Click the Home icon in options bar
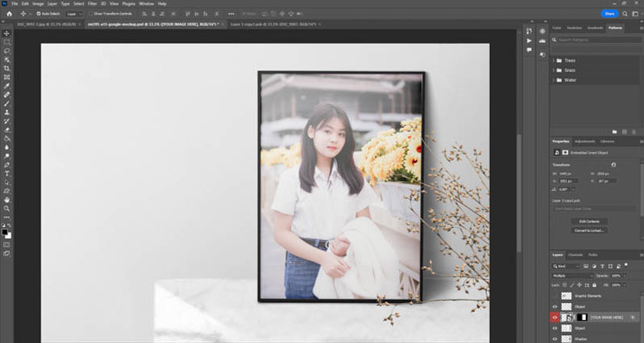Image resolution: width=644 pixels, height=343 pixels. (8, 14)
